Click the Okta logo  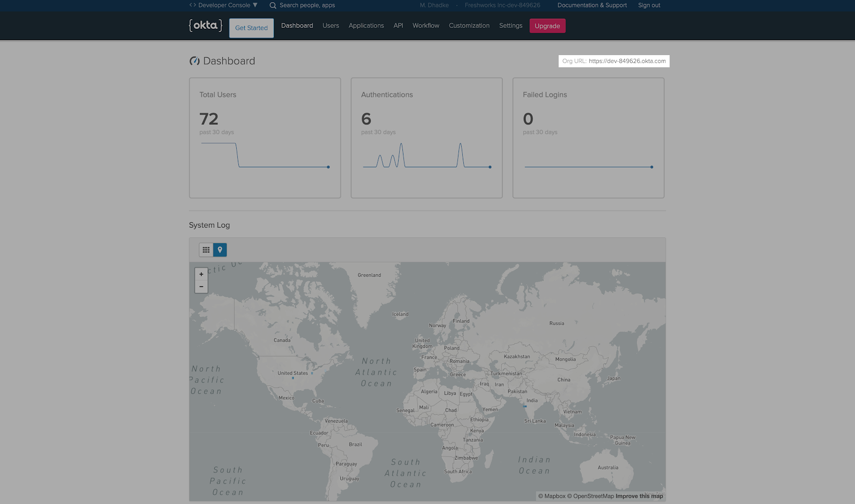(x=205, y=25)
